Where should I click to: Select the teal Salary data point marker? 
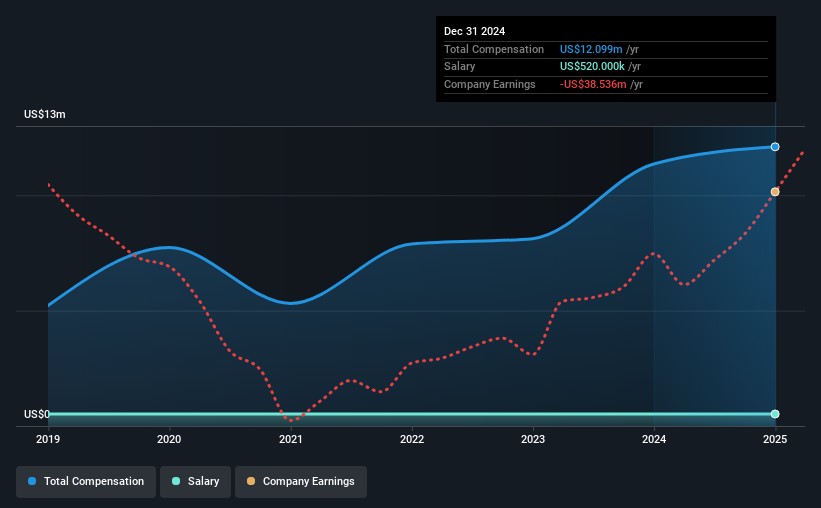(775, 414)
